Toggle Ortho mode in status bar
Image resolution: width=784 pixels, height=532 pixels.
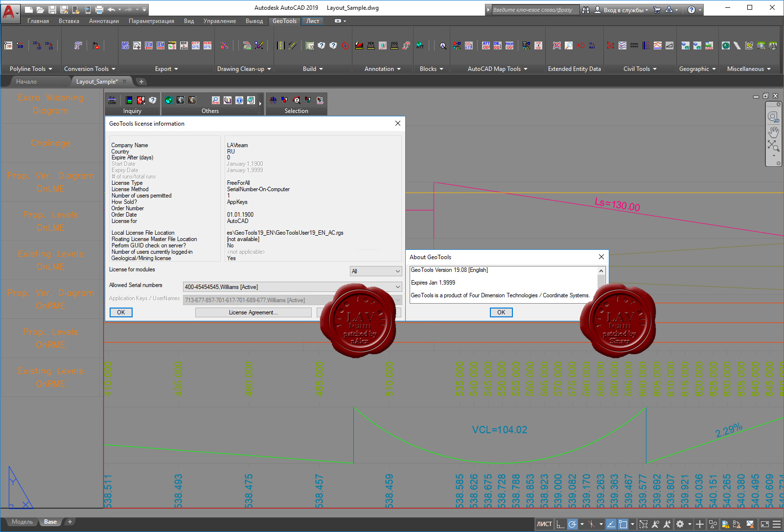coord(561,524)
